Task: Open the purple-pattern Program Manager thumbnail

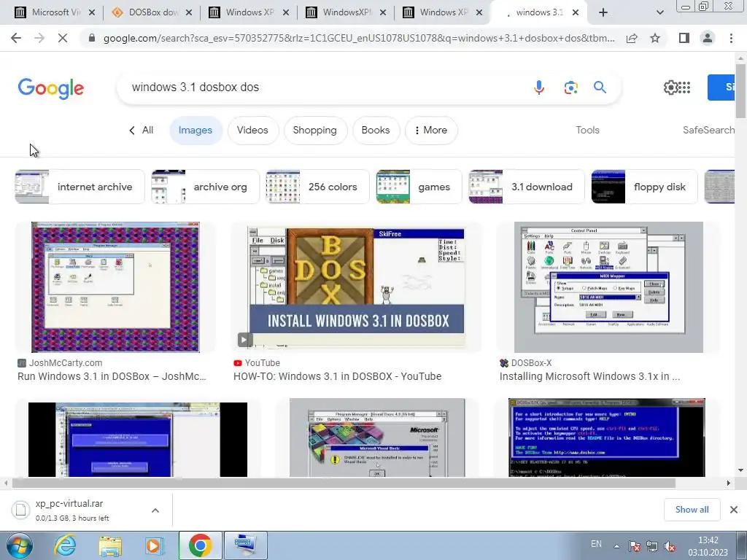Action: (x=115, y=287)
